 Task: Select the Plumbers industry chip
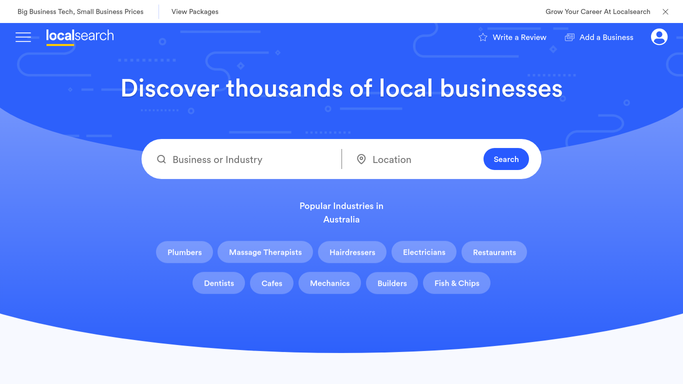(184, 252)
